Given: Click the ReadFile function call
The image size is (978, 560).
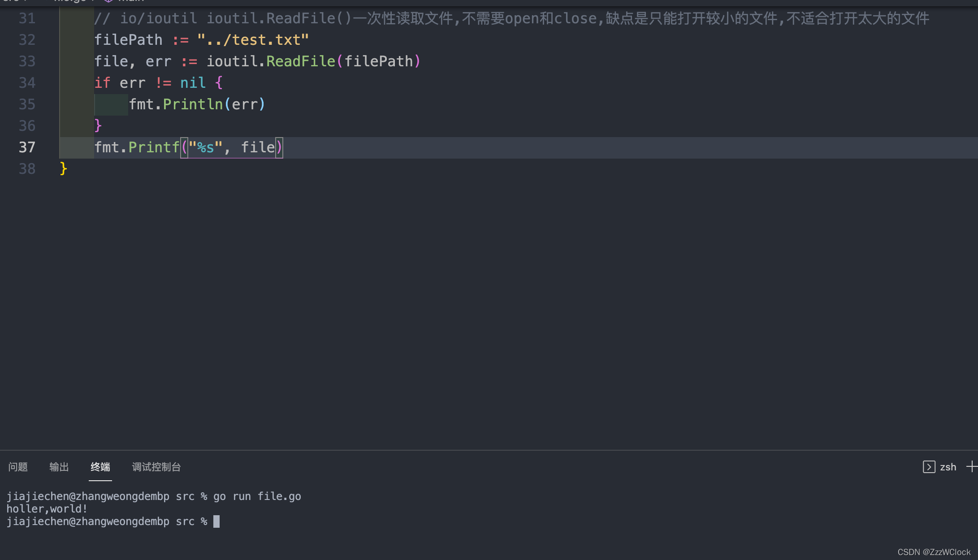Looking at the screenshot, I should [301, 61].
